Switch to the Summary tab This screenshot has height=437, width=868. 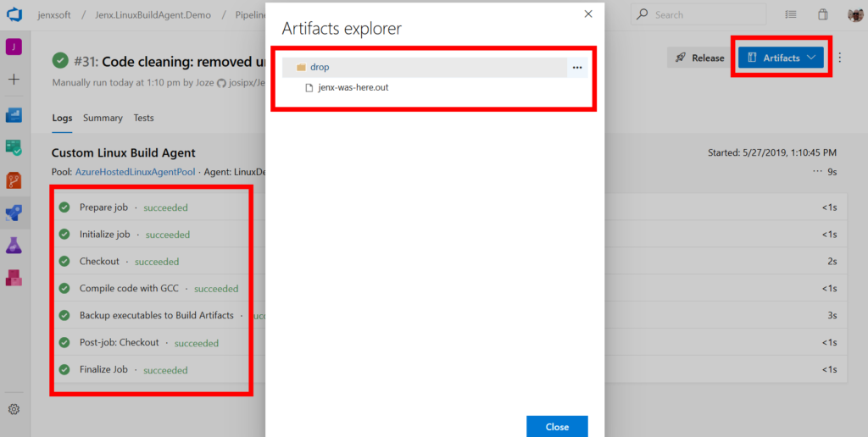tap(103, 118)
